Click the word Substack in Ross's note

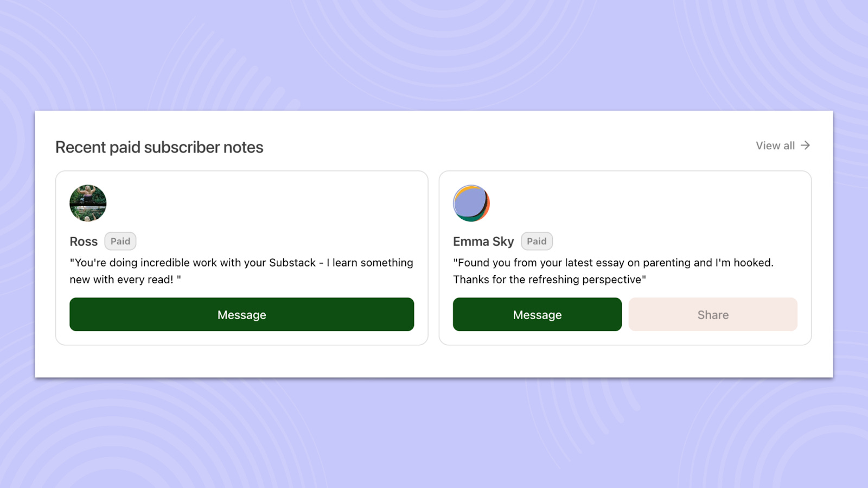(x=291, y=262)
